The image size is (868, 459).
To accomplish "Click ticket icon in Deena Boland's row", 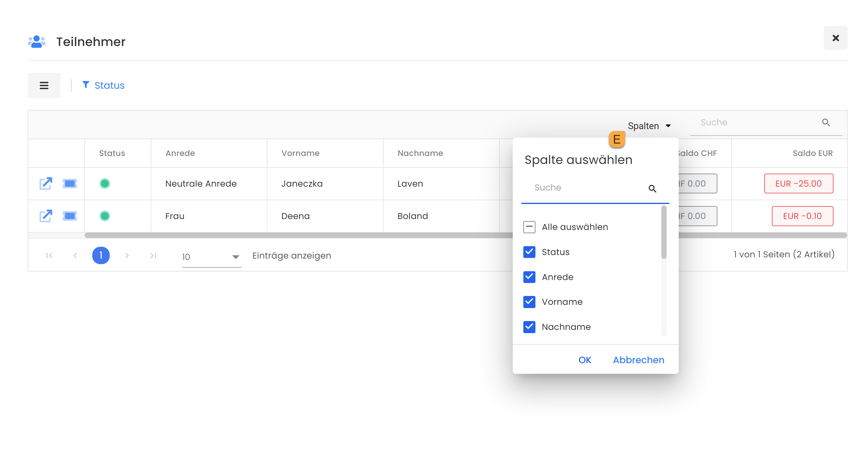I will (x=70, y=216).
